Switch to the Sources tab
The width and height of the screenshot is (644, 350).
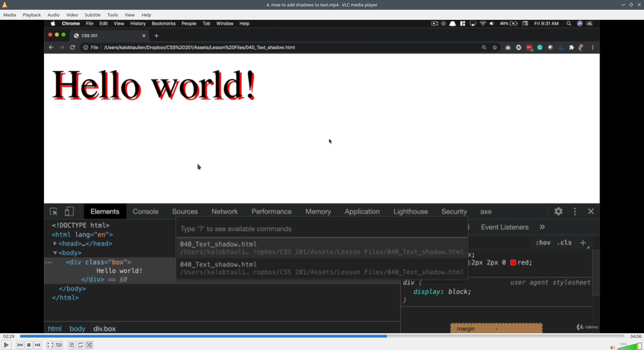tap(185, 212)
